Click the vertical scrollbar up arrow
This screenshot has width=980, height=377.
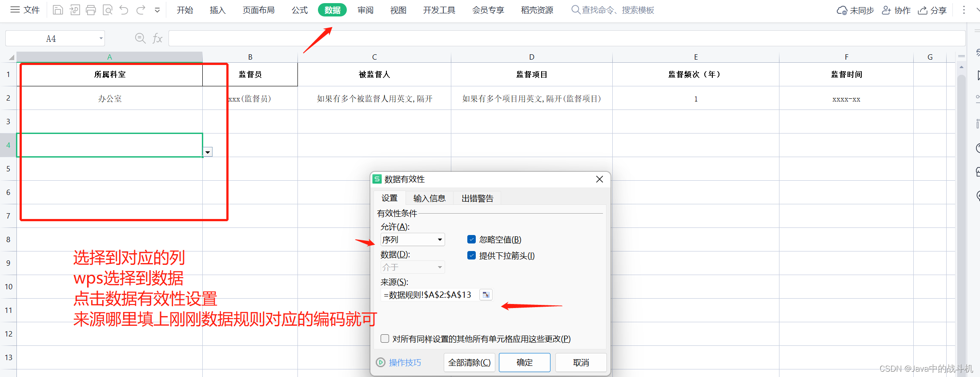[x=961, y=67]
